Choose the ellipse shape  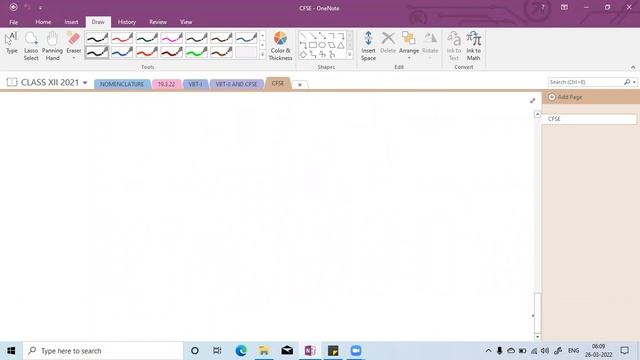point(322,45)
